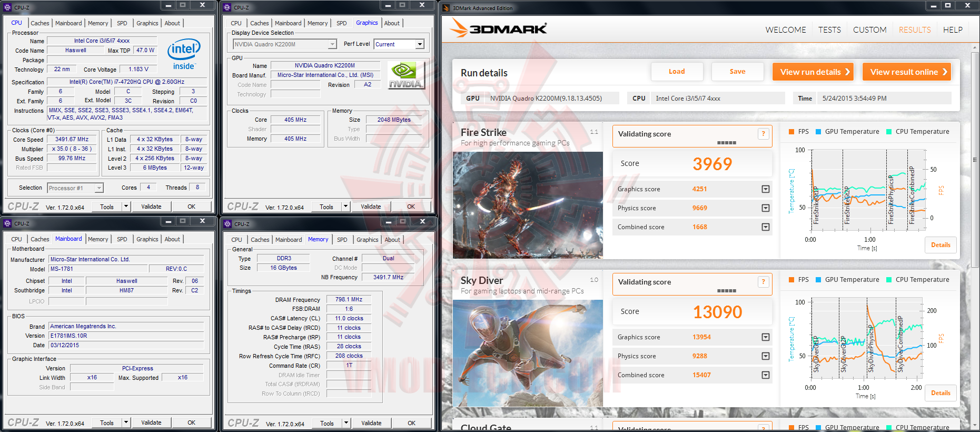Expand the Fire Strike Combined score details
The width and height of the screenshot is (980, 432).
766,227
